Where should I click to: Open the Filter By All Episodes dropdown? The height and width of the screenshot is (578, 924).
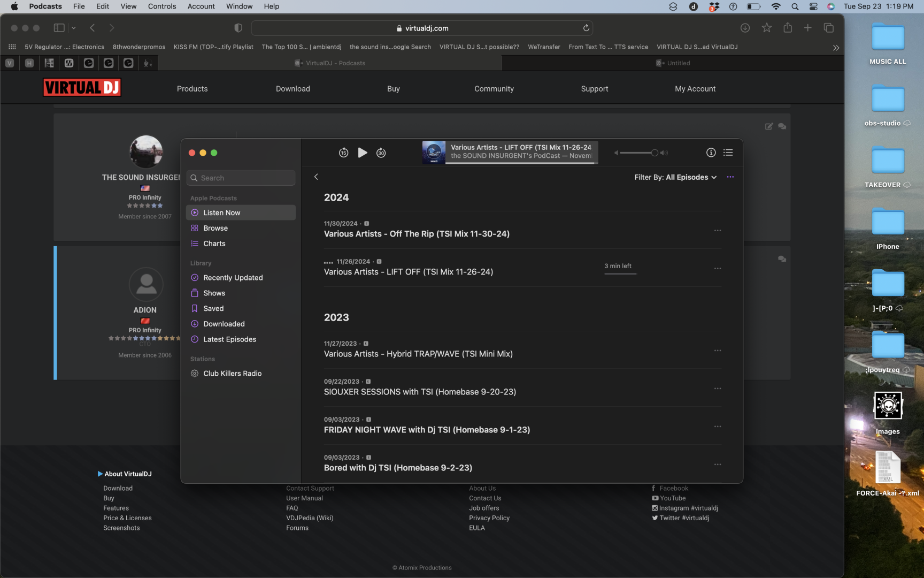(675, 177)
